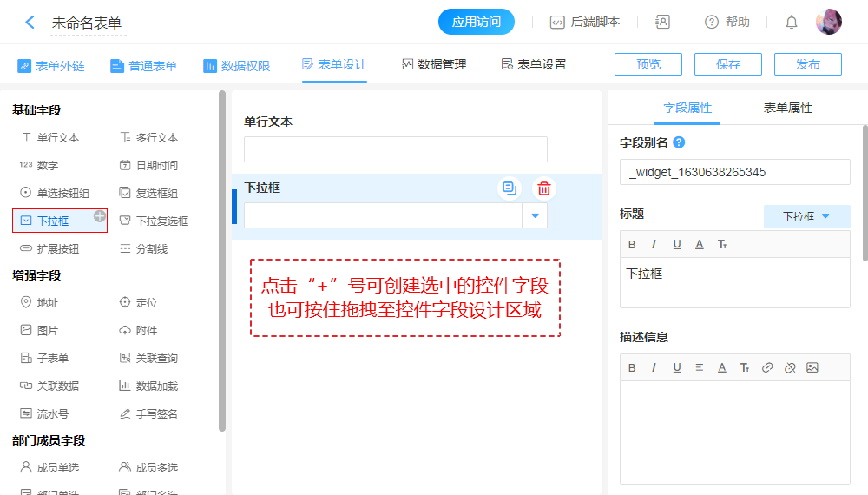Click the notification bell icon
This screenshot has height=495, width=868.
(792, 23)
